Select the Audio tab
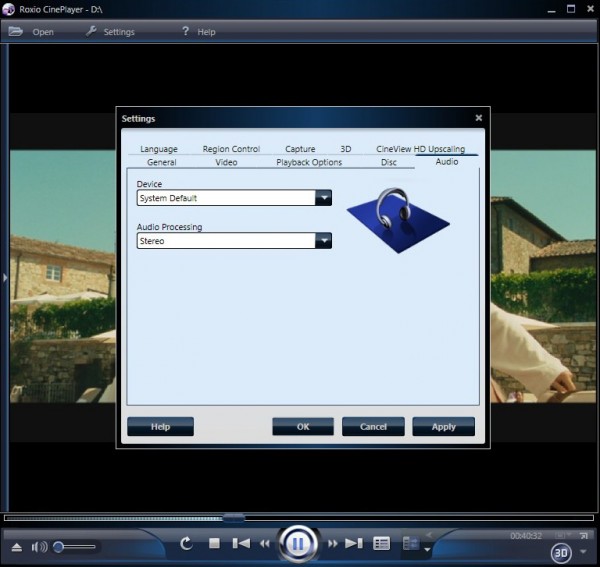The image size is (600, 567). pyautogui.click(x=447, y=162)
